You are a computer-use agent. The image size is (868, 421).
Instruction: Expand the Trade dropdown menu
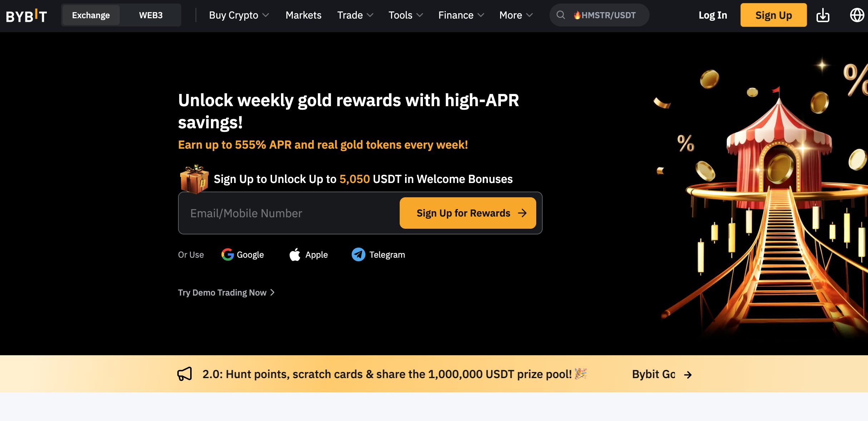tap(355, 15)
